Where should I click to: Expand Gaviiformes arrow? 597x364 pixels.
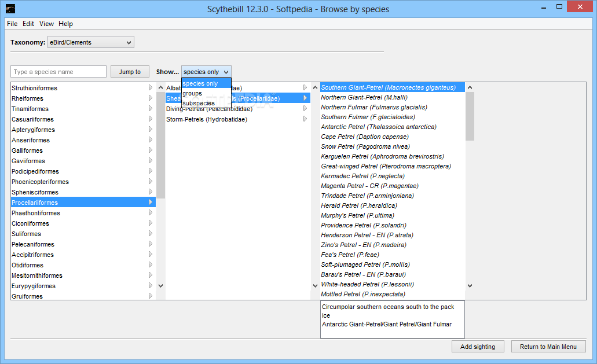(151, 160)
